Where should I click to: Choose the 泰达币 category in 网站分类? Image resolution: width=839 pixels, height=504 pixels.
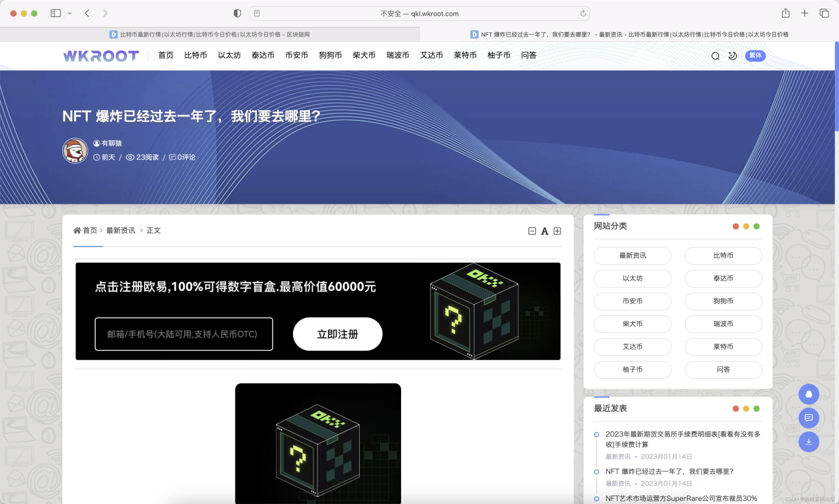pyautogui.click(x=724, y=279)
